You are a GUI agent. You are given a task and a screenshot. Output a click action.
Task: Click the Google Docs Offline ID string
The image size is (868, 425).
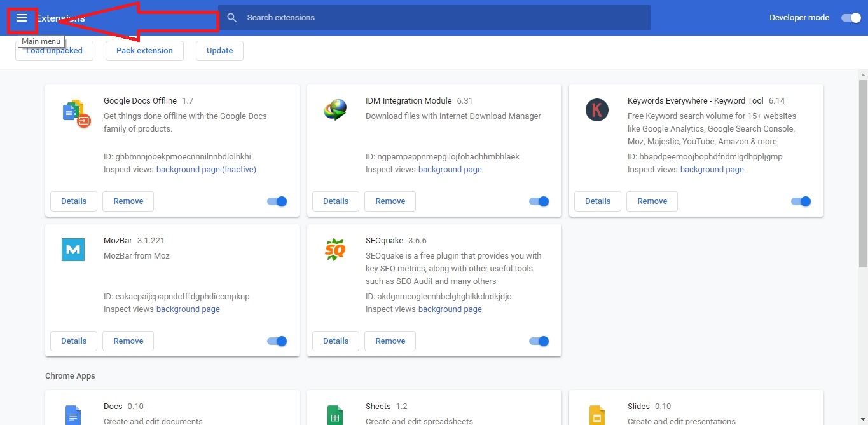[177, 157]
